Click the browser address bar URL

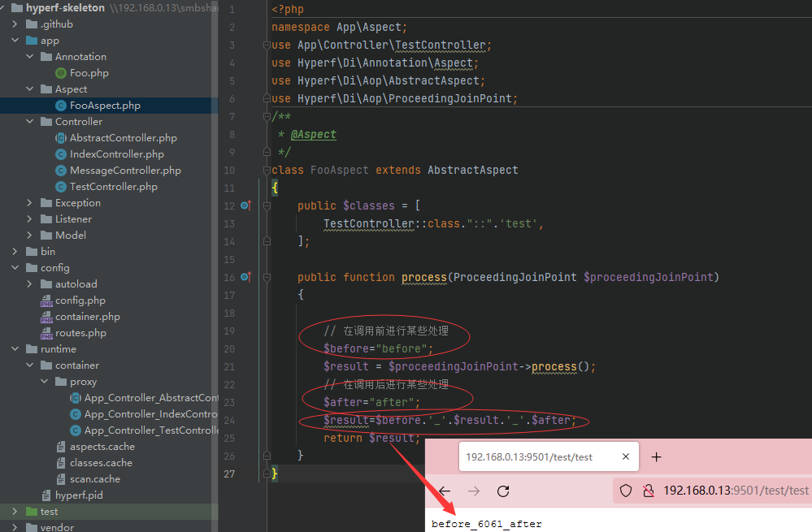736,491
